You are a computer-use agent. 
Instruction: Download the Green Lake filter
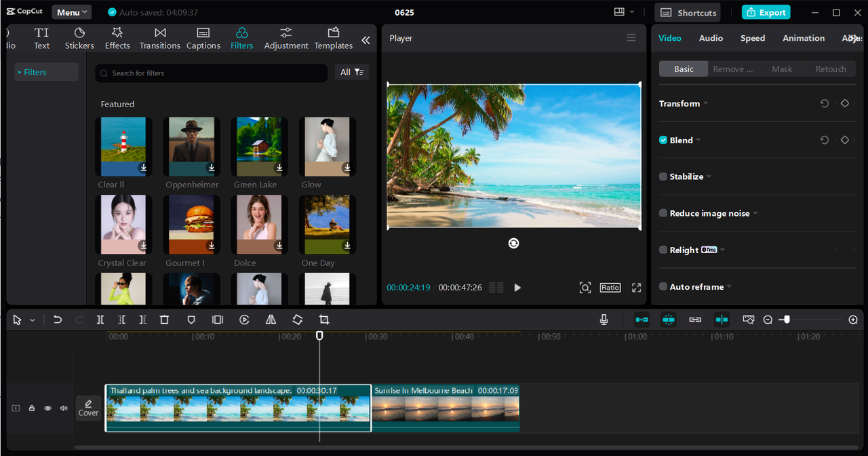[x=279, y=168]
